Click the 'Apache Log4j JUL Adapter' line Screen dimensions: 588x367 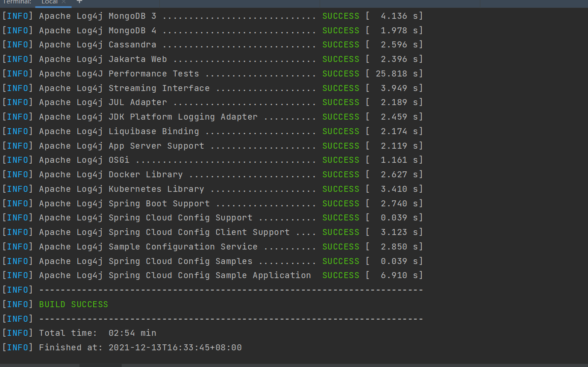point(212,103)
